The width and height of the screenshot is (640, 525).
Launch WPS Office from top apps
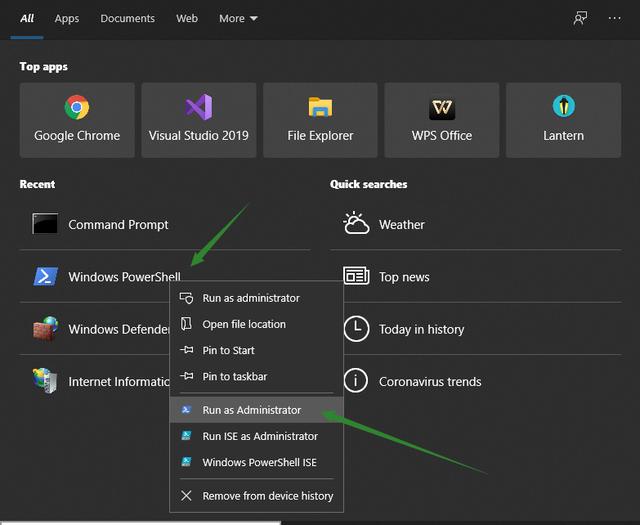[x=442, y=120]
